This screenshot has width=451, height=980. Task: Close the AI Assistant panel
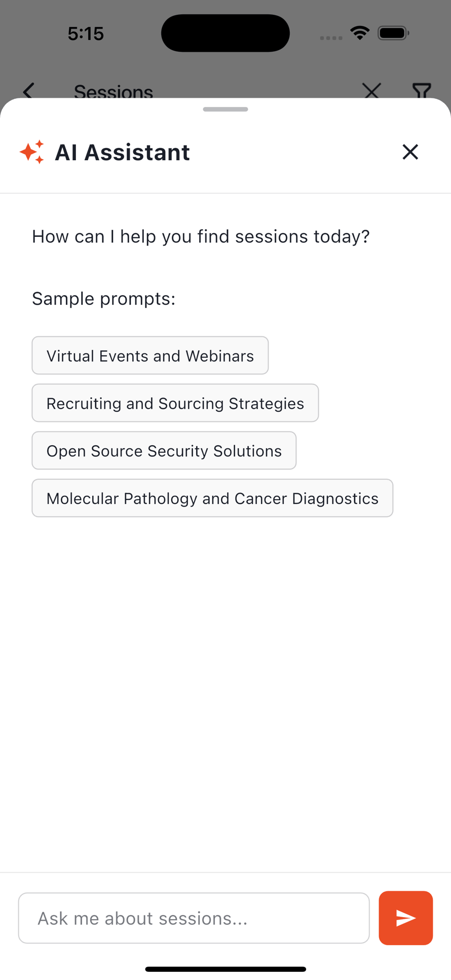tap(410, 152)
